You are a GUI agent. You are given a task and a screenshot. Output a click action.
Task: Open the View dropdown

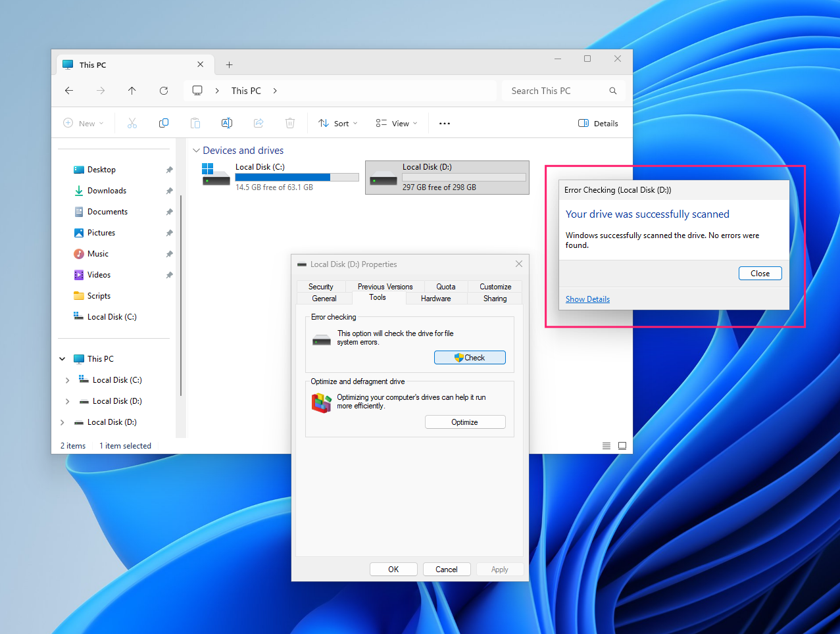pos(397,123)
